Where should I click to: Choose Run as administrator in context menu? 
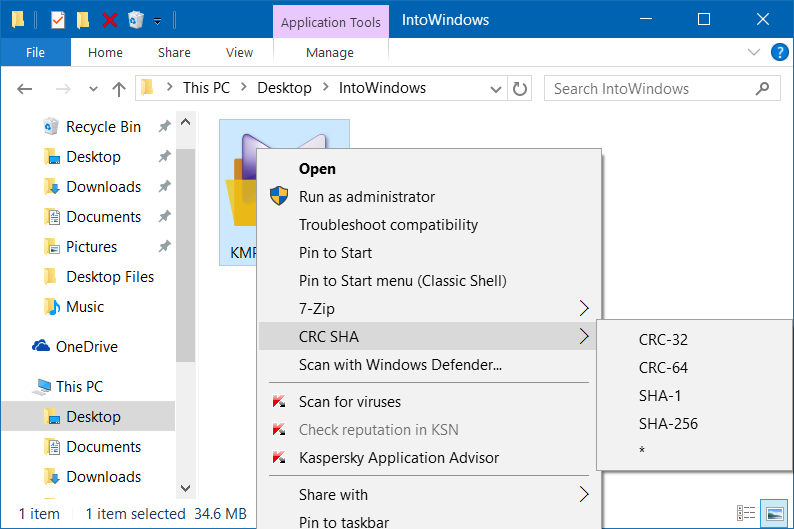pos(367,197)
